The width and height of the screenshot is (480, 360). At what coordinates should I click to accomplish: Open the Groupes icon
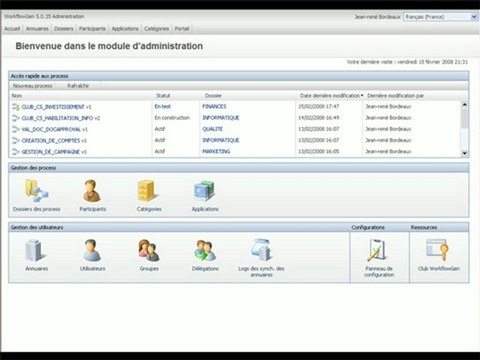(x=149, y=250)
